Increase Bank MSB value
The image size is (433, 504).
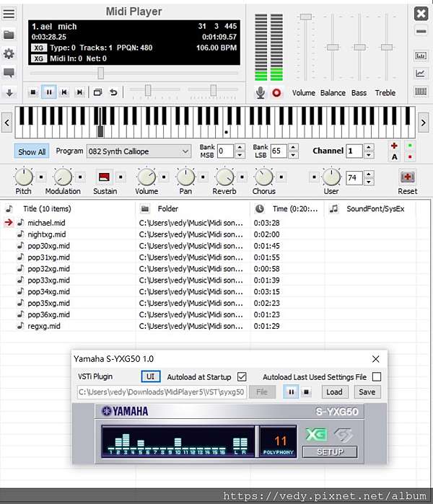pos(240,147)
